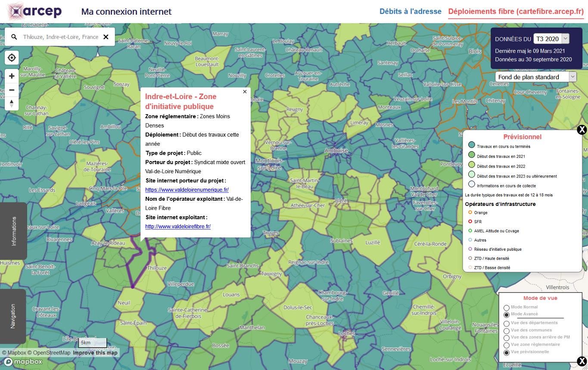Click the map tilt arrows control

coord(11,104)
